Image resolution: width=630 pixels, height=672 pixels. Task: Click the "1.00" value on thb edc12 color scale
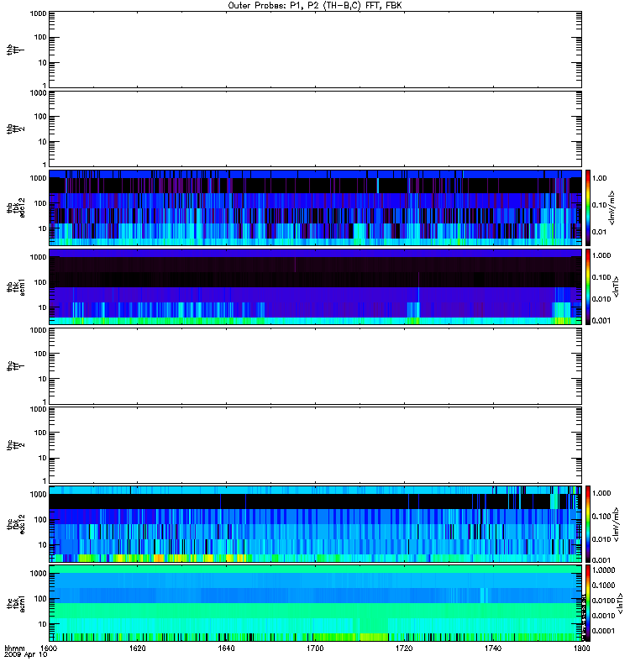pos(599,178)
